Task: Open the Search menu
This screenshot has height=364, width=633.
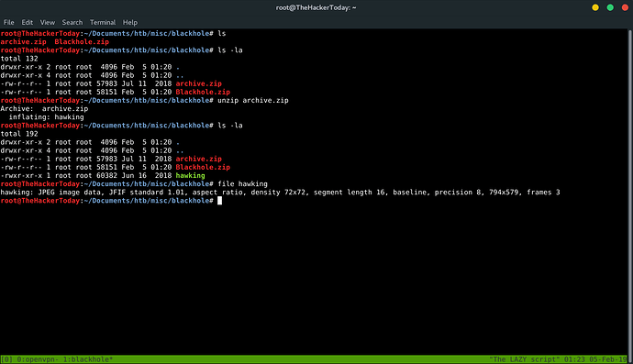Action: [72, 22]
